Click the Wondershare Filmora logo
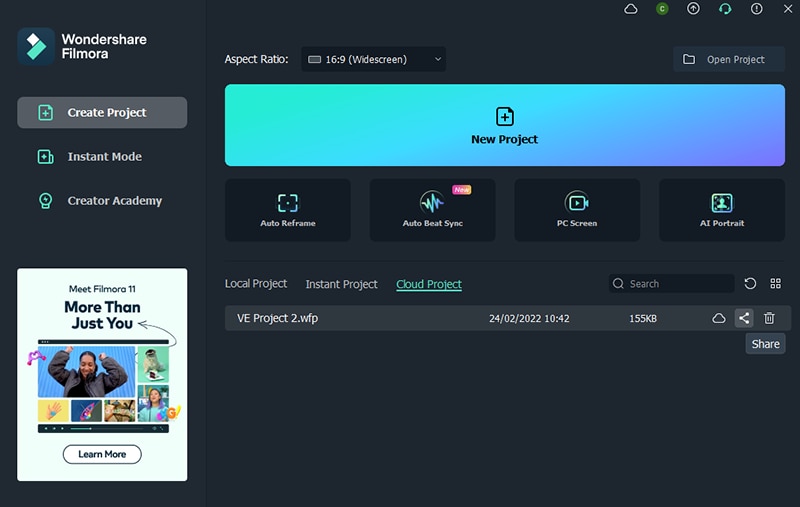800x507 pixels. [x=36, y=46]
